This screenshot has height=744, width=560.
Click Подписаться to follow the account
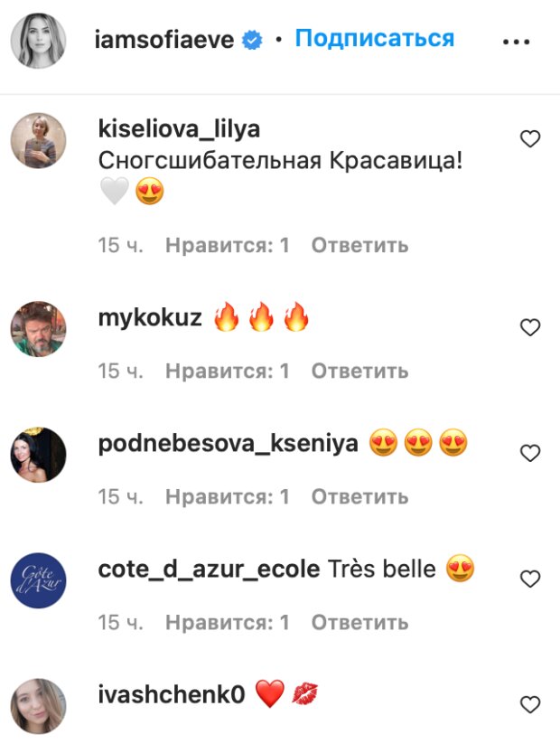[375, 39]
